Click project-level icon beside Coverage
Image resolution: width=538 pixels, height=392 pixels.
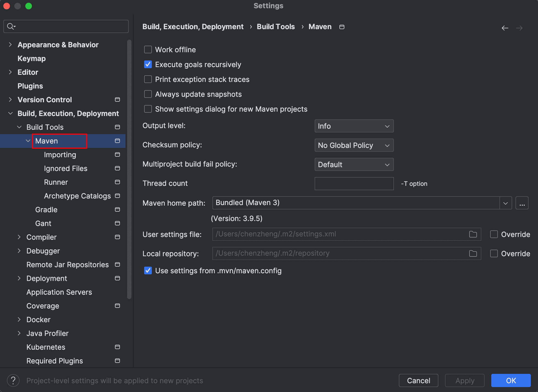tap(117, 306)
